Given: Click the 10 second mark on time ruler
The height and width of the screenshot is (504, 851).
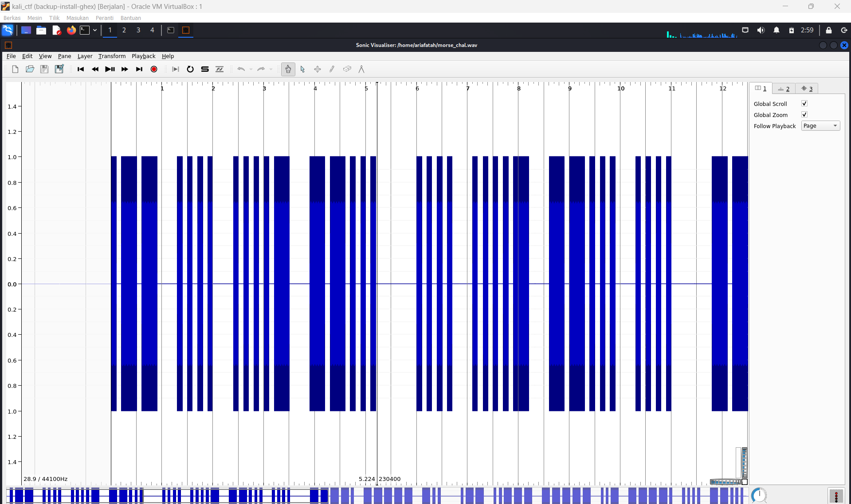Looking at the screenshot, I should pos(621,88).
